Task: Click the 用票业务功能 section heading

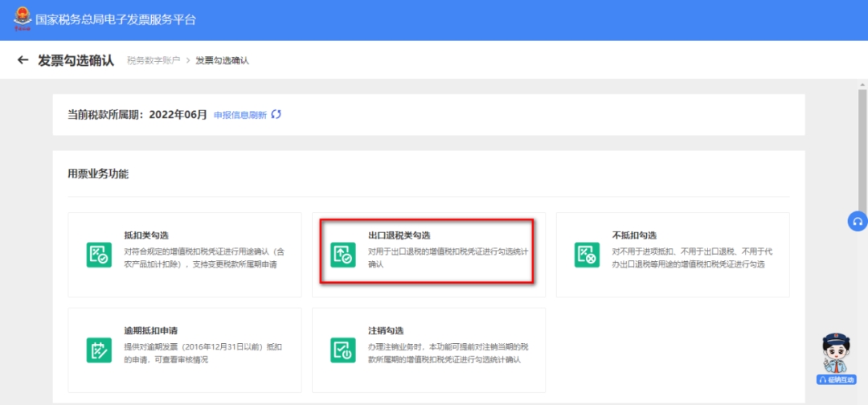Action: point(98,174)
